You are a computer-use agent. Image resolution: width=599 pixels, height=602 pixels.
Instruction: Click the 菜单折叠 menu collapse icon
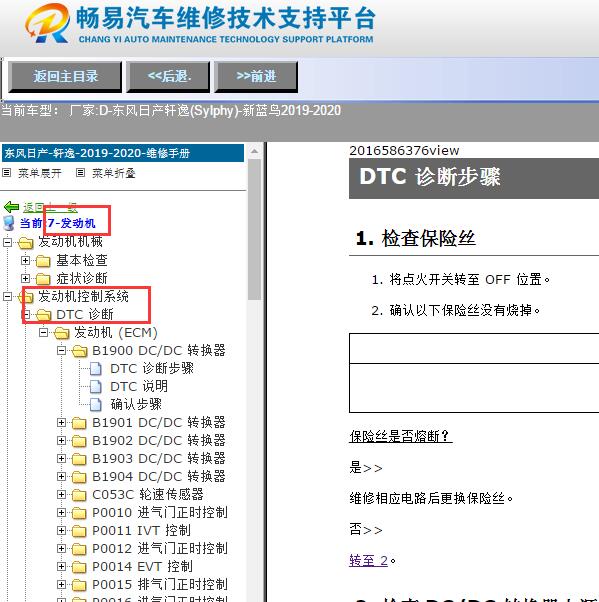tap(80, 173)
